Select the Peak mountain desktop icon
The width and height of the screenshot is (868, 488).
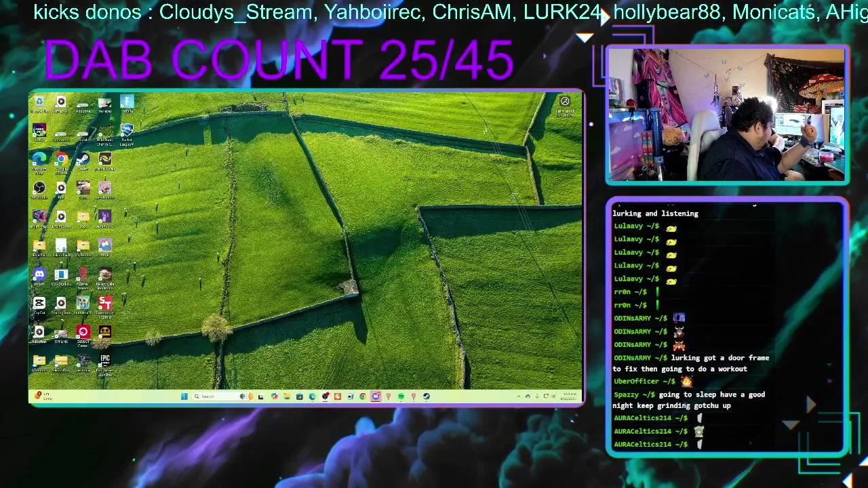104,247
